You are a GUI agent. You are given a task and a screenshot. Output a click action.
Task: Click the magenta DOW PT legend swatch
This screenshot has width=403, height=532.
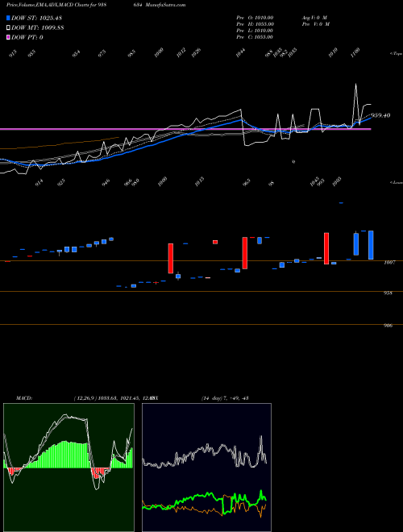pyautogui.click(x=8, y=37)
